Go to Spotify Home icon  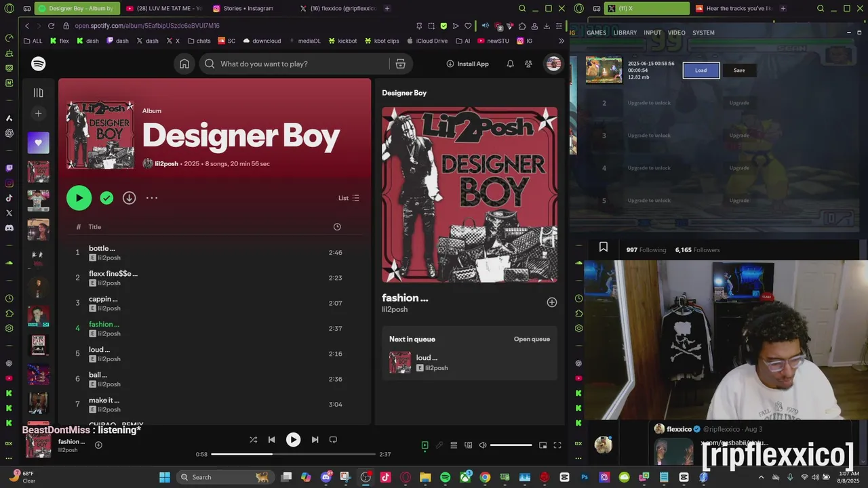tap(184, 64)
